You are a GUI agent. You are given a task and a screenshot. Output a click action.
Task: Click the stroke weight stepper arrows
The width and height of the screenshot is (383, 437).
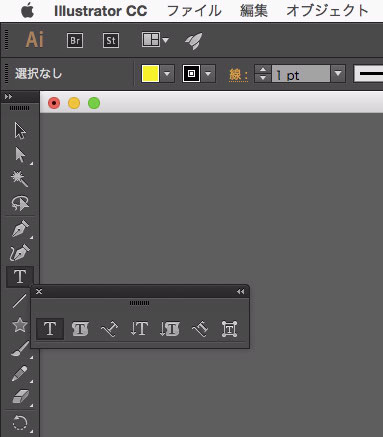click(263, 73)
